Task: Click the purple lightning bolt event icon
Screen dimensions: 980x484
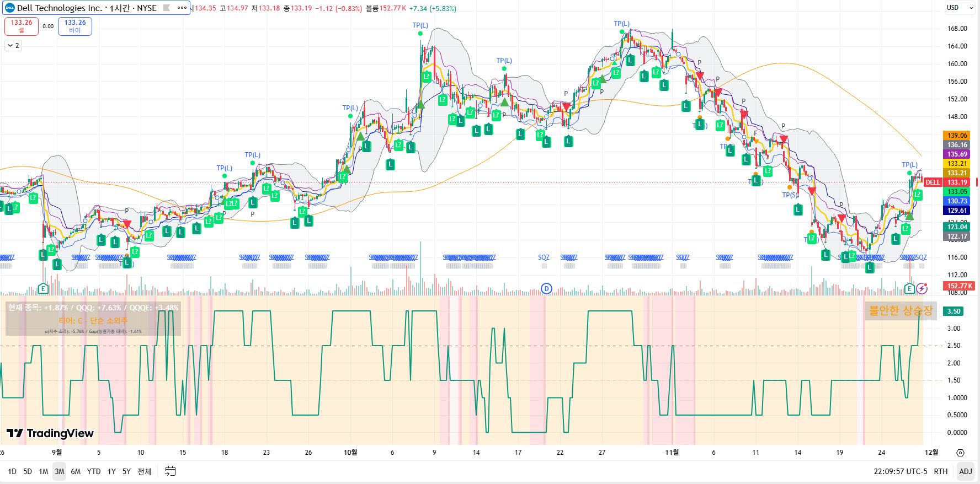Action: (x=922, y=288)
